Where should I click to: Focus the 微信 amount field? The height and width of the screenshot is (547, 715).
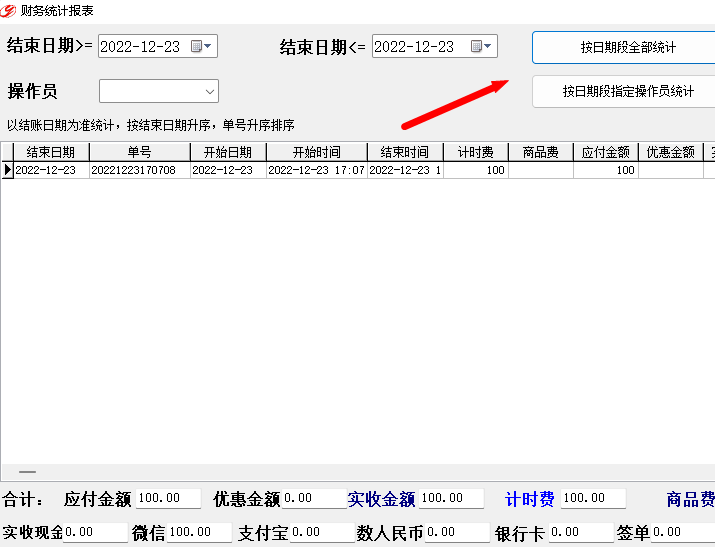(x=199, y=532)
